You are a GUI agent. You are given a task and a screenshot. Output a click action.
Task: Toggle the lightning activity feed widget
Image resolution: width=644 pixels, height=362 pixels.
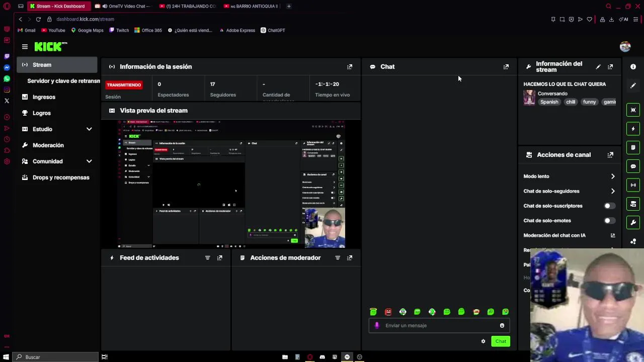pos(633,129)
